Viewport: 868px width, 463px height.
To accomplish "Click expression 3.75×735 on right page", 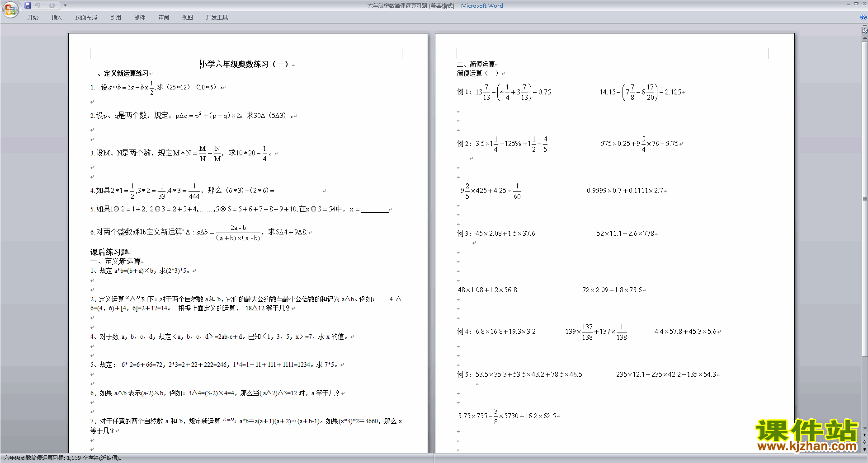I will click(507, 416).
